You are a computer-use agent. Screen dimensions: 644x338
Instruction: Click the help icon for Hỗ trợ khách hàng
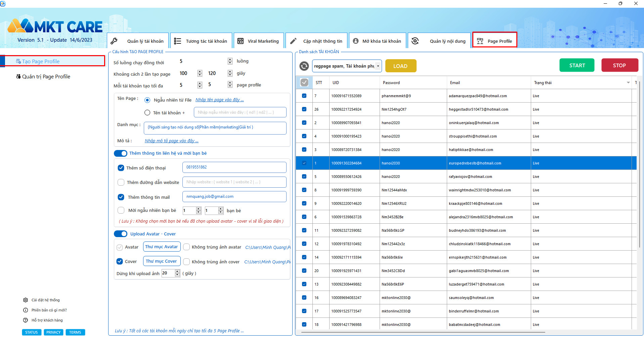26,320
